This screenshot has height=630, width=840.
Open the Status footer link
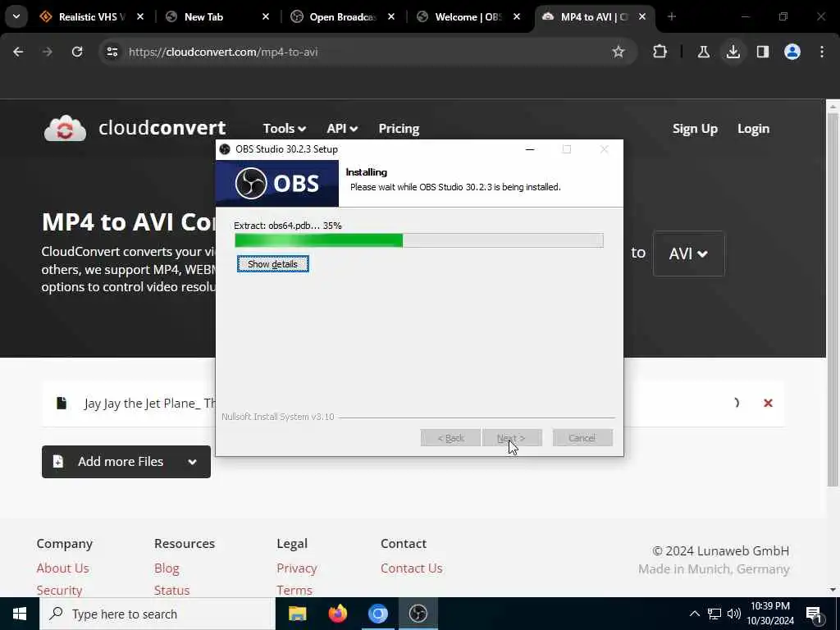(171, 590)
